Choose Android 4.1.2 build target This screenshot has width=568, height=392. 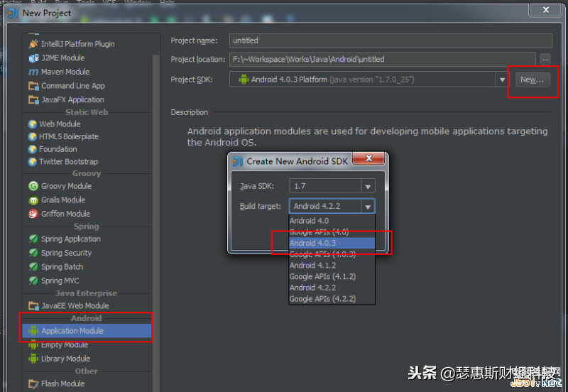[x=332, y=266]
